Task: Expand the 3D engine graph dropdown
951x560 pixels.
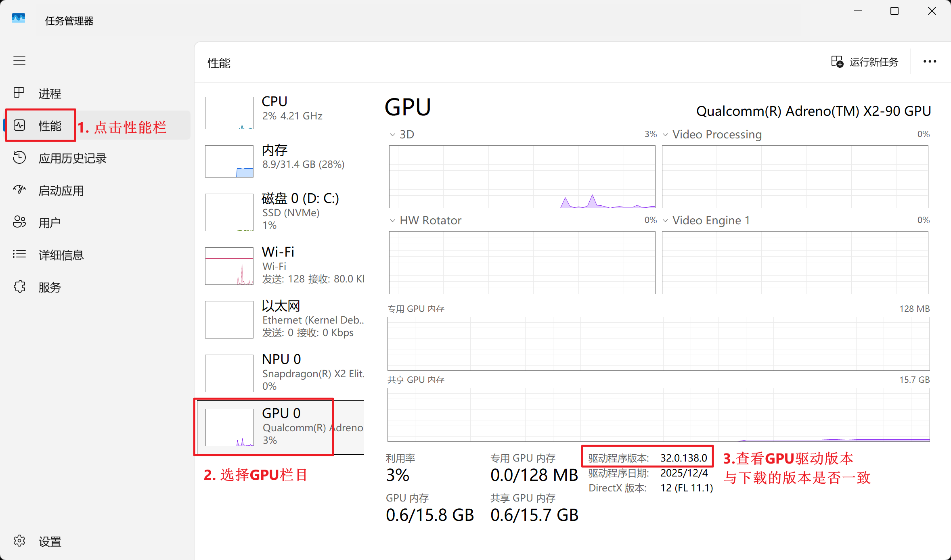Action: click(392, 135)
